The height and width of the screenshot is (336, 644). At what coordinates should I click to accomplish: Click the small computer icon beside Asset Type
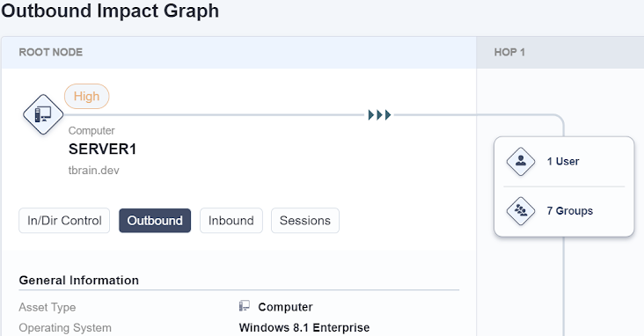click(245, 306)
